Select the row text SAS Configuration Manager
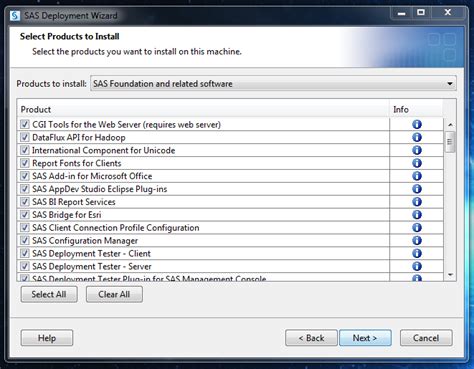The height and width of the screenshot is (369, 474). 85,240
